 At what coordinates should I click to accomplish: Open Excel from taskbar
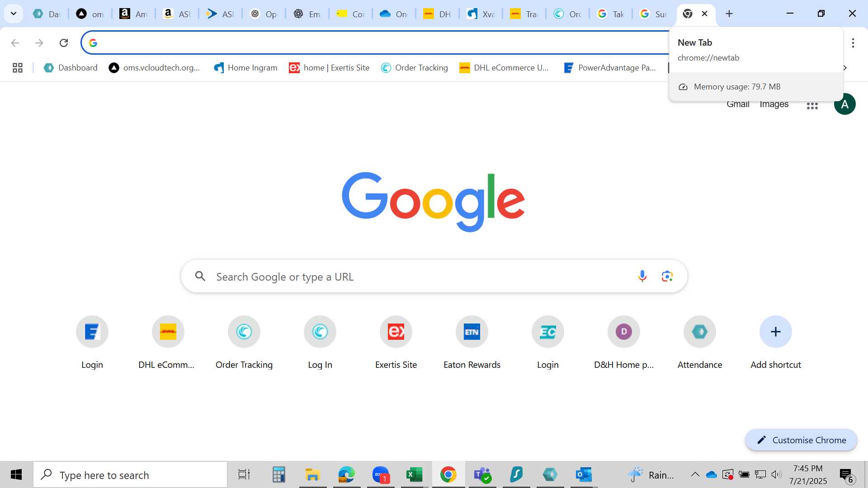click(415, 475)
